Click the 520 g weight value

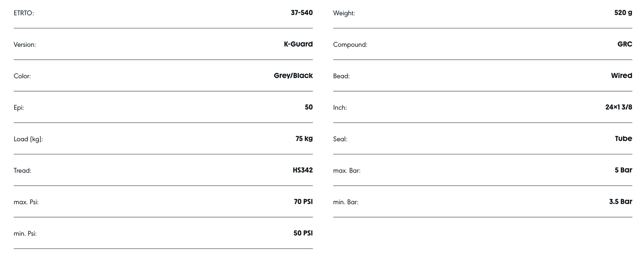coord(623,13)
